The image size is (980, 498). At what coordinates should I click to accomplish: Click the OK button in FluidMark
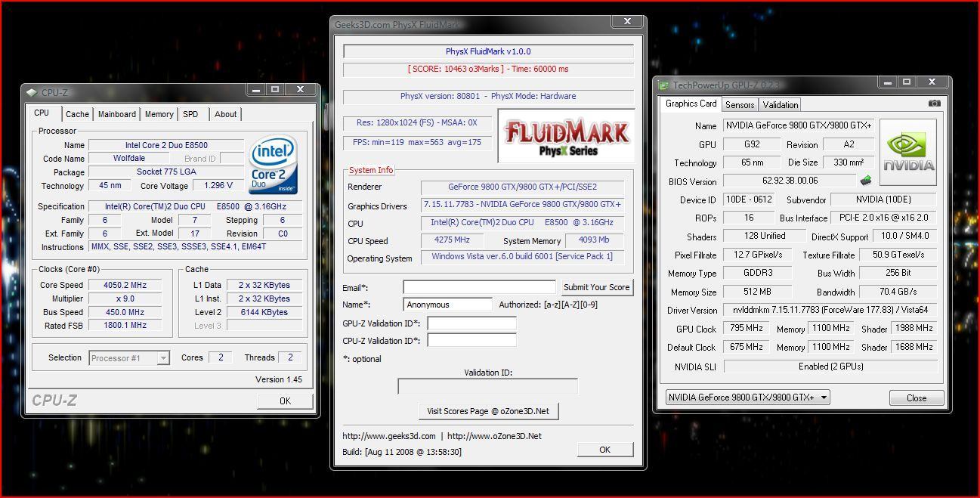(x=604, y=450)
